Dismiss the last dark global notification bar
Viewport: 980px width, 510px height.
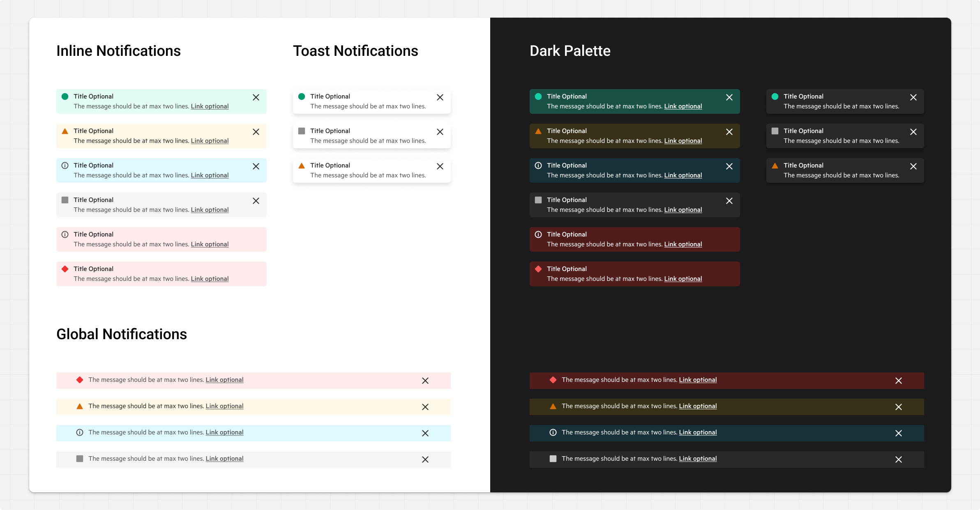899,460
